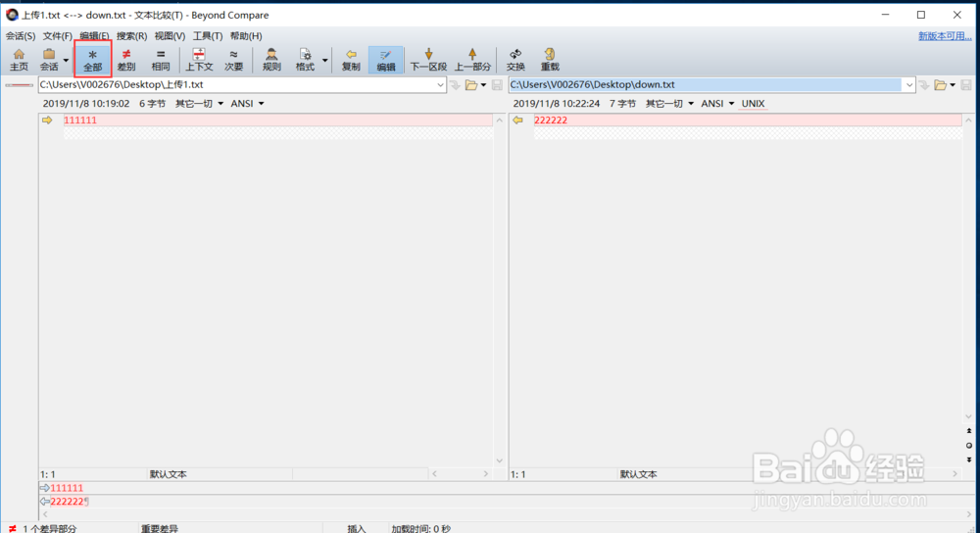Image resolution: width=980 pixels, height=533 pixels.
Task: Expand the 会话 toolbar dropdown arrow
Action: [x=66, y=61]
